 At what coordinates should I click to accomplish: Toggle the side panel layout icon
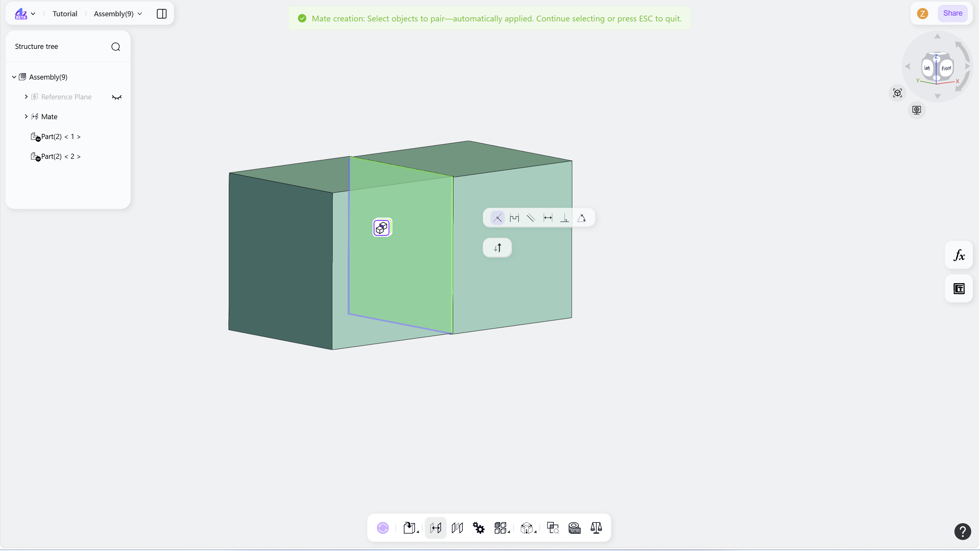point(162,14)
